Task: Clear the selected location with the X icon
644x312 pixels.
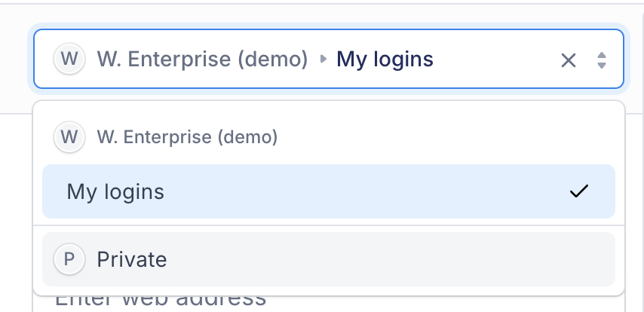Action: (569, 60)
